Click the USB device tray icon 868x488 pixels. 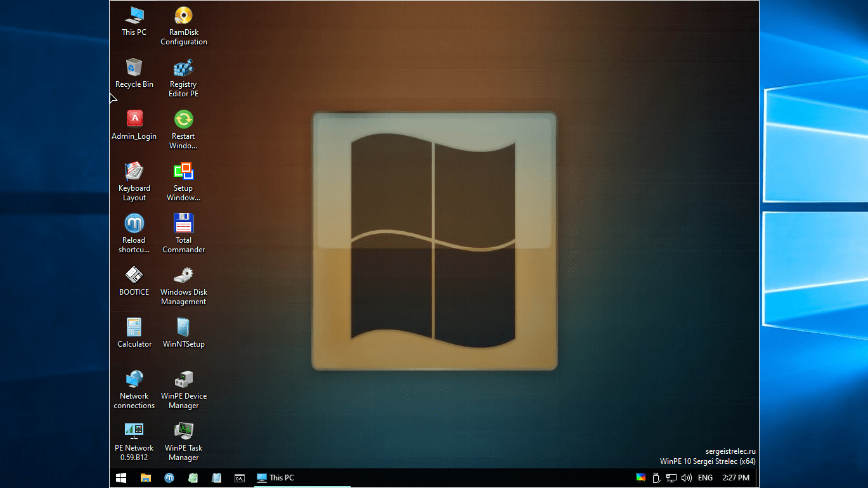click(x=656, y=478)
